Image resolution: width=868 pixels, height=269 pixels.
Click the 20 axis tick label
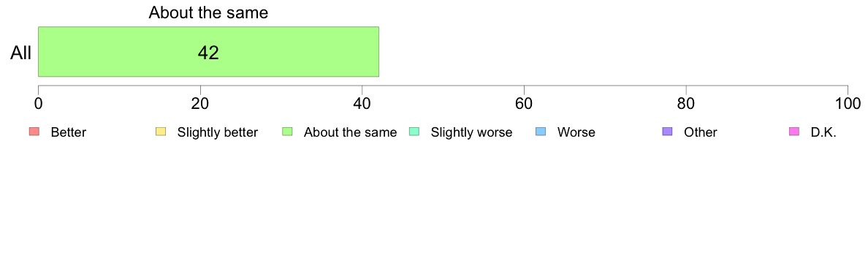click(x=200, y=104)
